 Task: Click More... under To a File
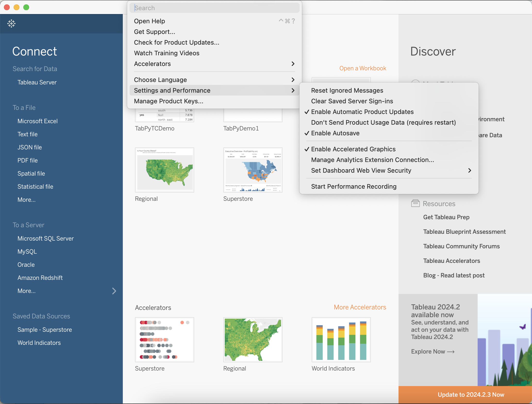26,200
